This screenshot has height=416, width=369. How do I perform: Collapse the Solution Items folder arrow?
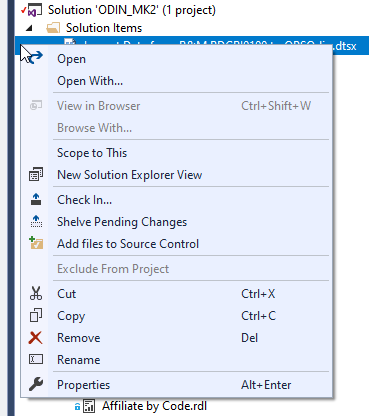click(29, 28)
